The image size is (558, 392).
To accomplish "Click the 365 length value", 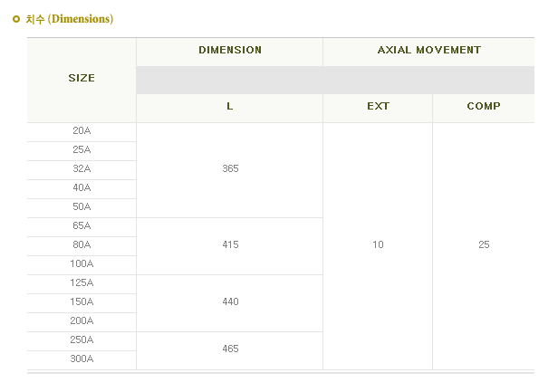I will coord(230,169).
